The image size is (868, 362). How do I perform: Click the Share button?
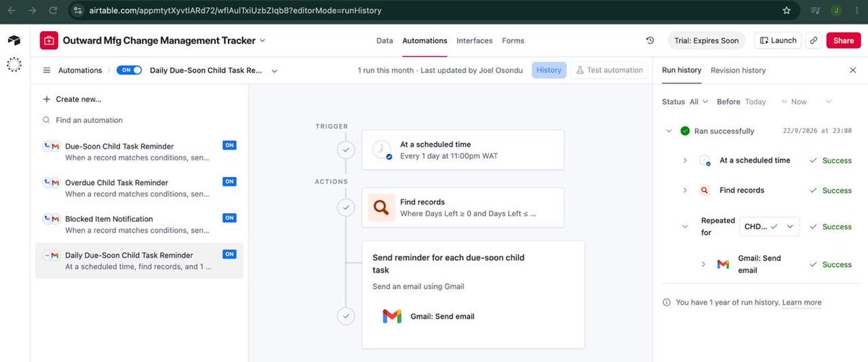(843, 40)
